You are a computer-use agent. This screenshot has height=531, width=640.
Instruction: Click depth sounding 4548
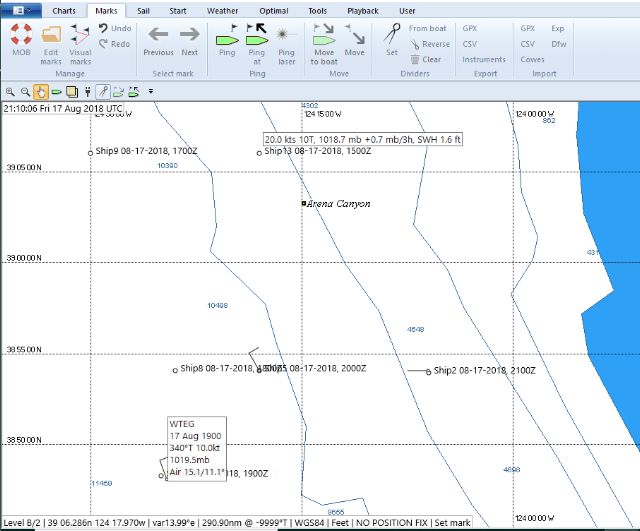click(x=416, y=329)
